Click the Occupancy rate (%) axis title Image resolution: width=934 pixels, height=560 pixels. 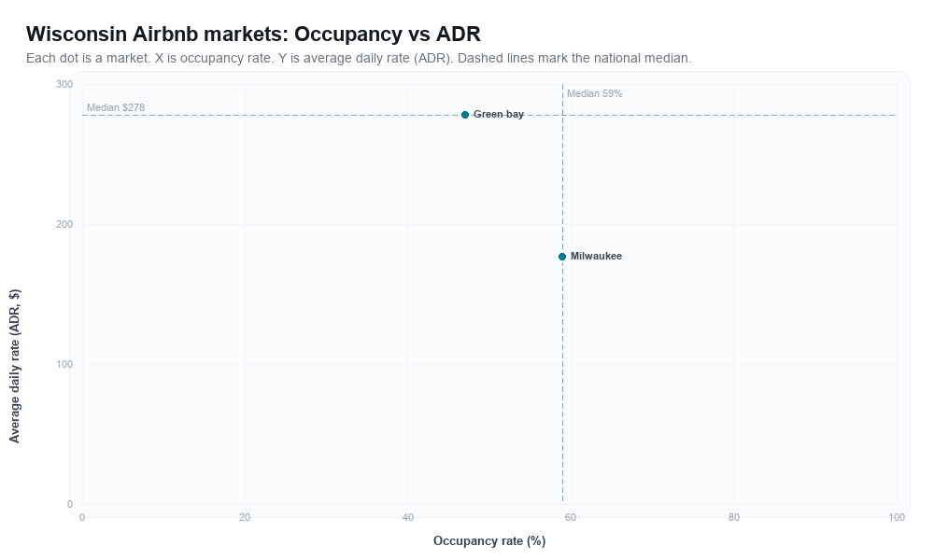(x=489, y=541)
